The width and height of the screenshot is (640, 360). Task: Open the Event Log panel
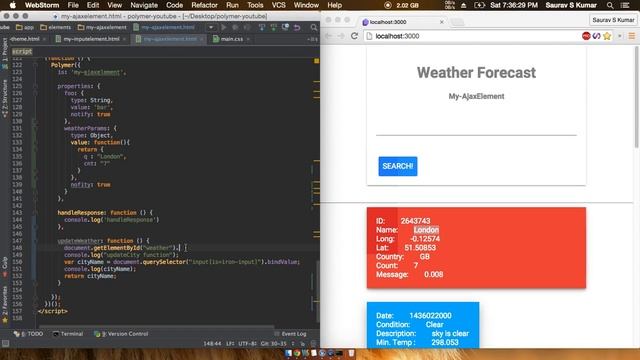[291, 334]
